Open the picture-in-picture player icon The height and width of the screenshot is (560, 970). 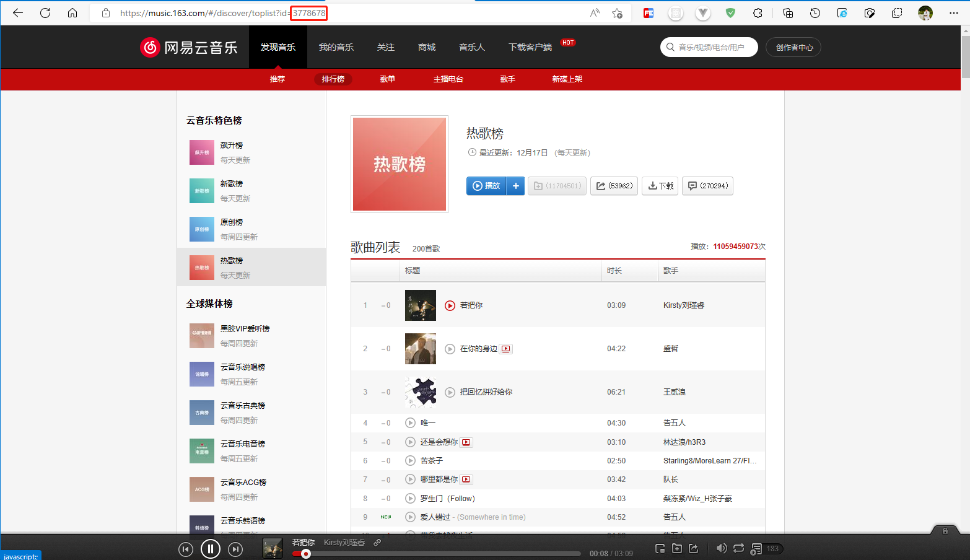pyautogui.click(x=660, y=548)
